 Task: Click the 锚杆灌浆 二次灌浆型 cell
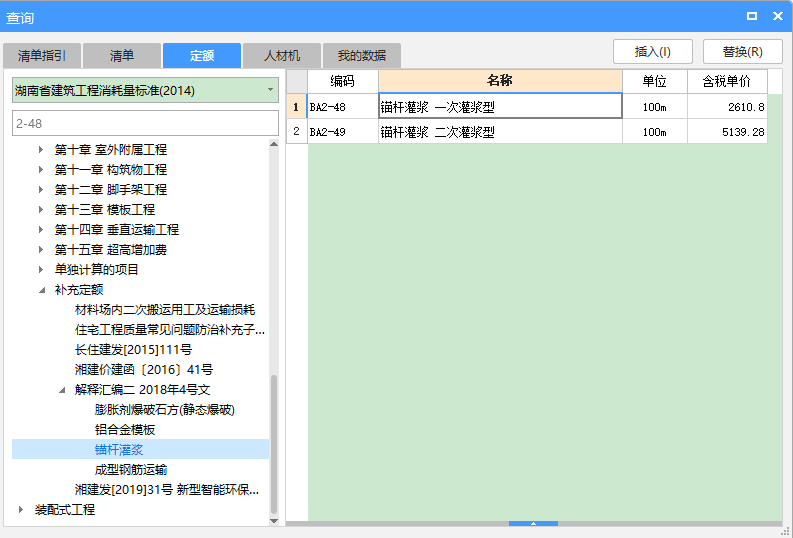pos(500,131)
